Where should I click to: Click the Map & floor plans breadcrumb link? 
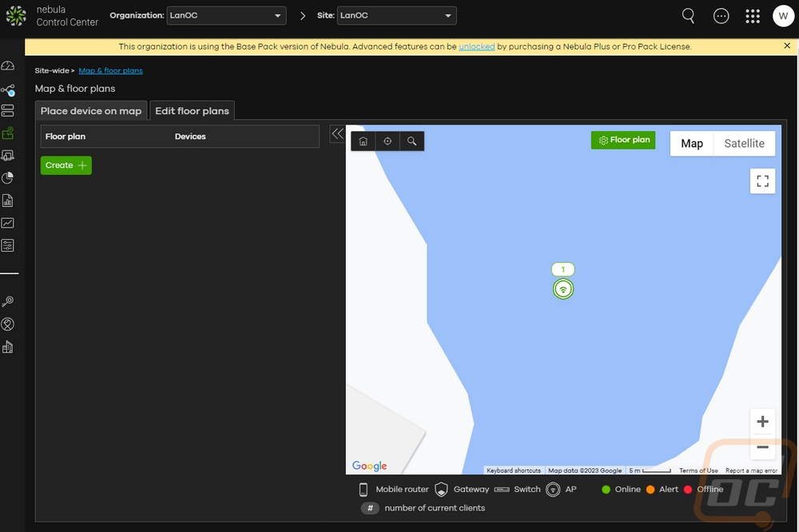[110, 71]
